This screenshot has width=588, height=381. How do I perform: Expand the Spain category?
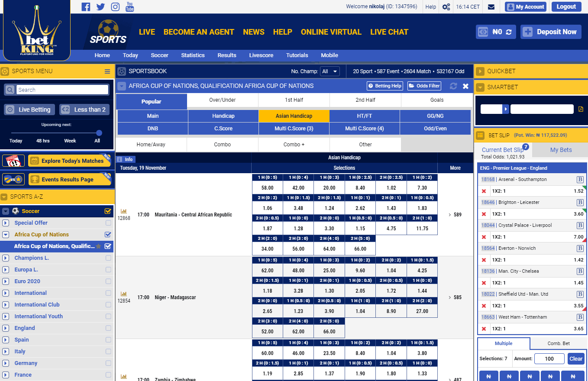[x=6, y=340]
